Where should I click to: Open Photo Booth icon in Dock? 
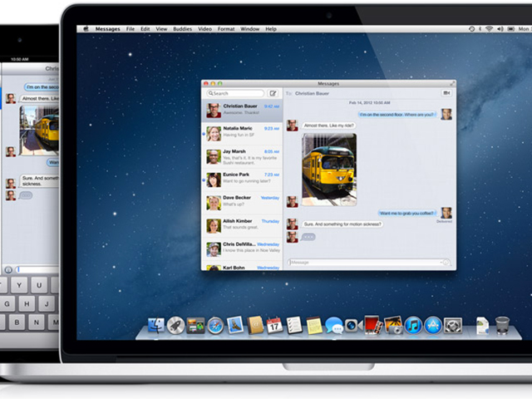coord(373,325)
